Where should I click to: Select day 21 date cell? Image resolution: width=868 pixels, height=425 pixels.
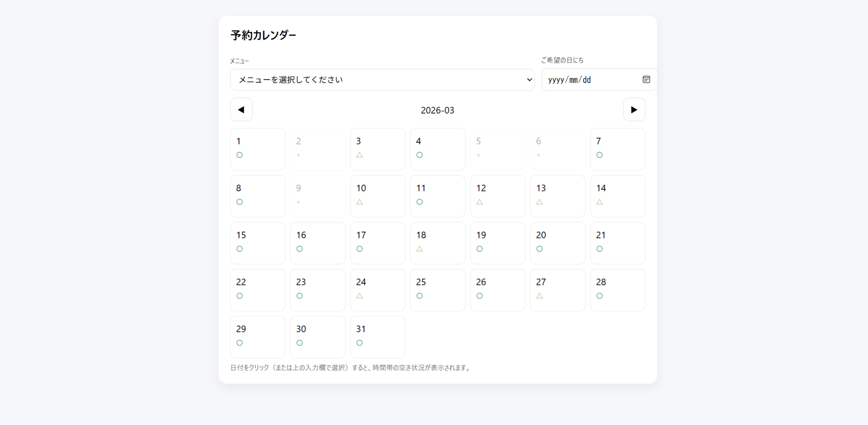618,243
